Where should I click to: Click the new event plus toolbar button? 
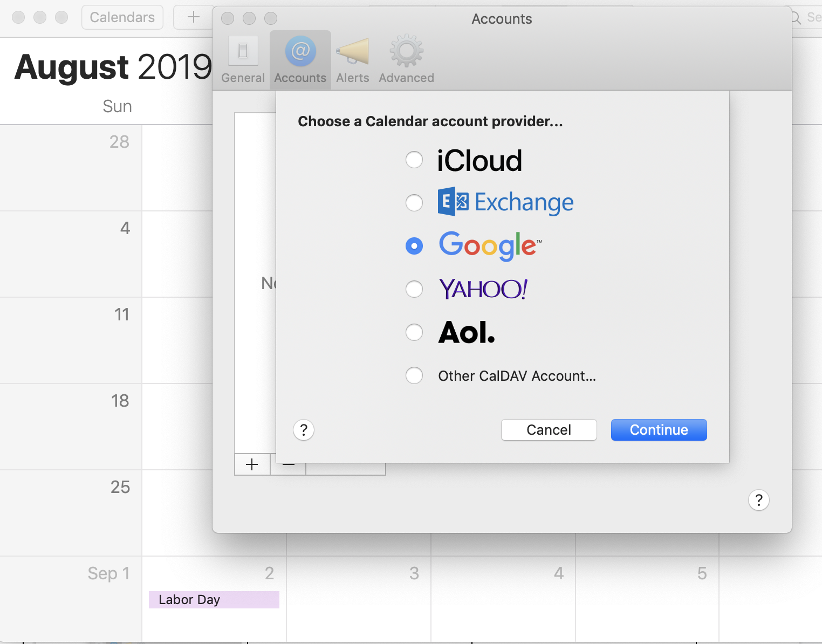pos(193,17)
